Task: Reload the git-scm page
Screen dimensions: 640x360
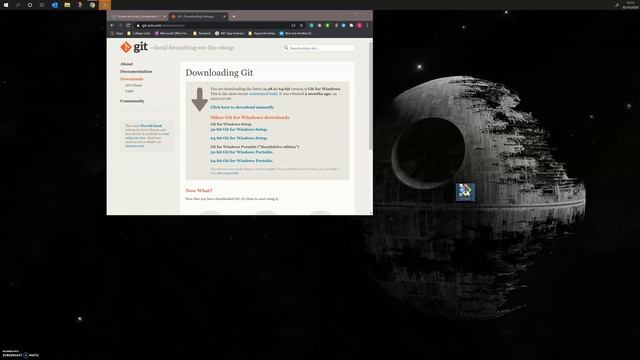Action: coord(128,25)
